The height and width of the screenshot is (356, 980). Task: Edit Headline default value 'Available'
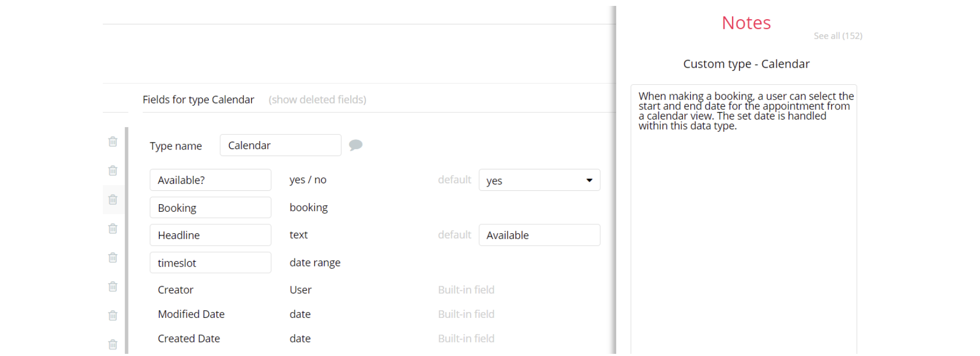point(539,235)
